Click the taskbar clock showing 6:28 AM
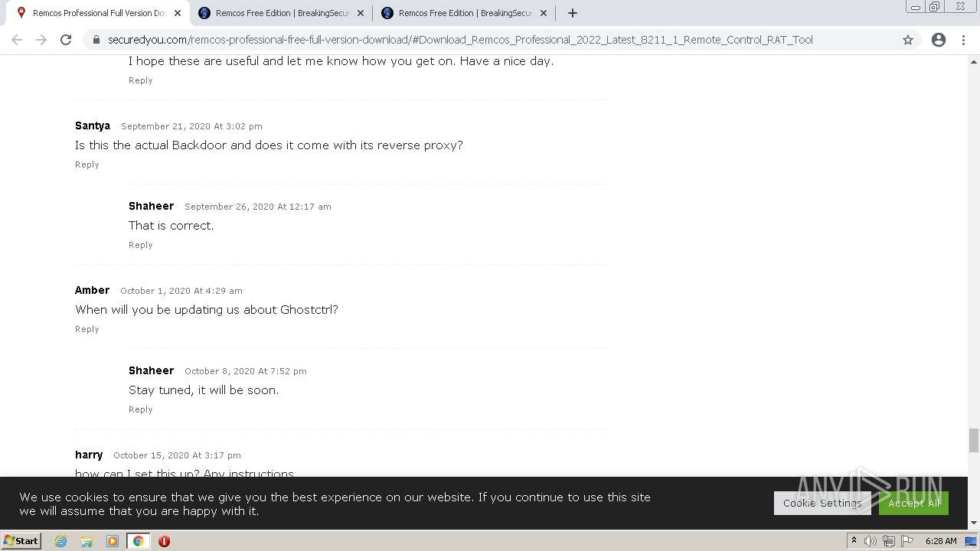The width and height of the screenshot is (980, 551). [x=941, y=541]
